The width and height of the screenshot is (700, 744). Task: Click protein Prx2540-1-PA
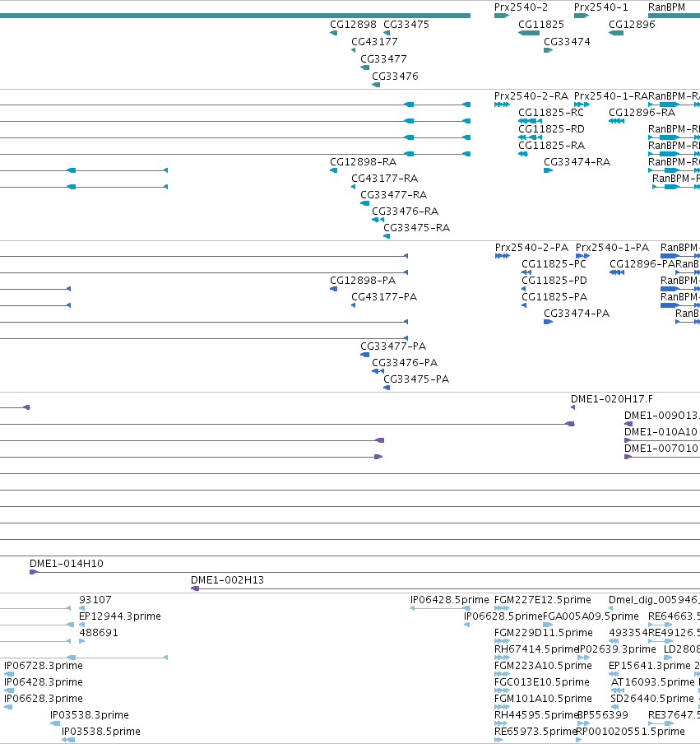click(612, 247)
